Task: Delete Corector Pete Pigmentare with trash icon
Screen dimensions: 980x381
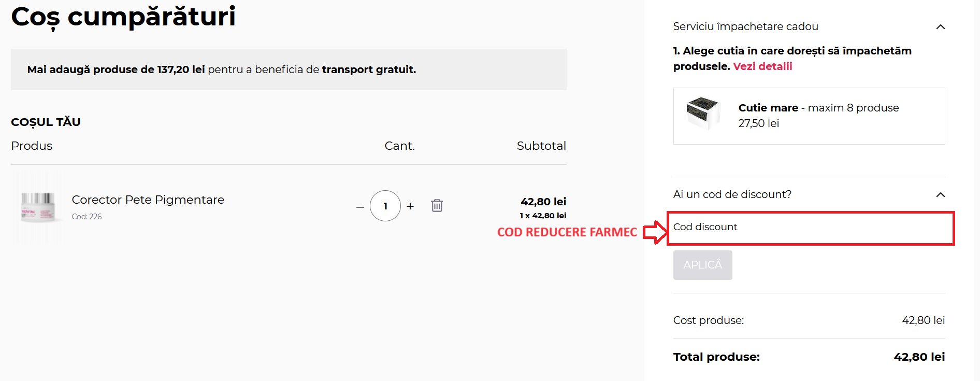Action: point(437,206)
